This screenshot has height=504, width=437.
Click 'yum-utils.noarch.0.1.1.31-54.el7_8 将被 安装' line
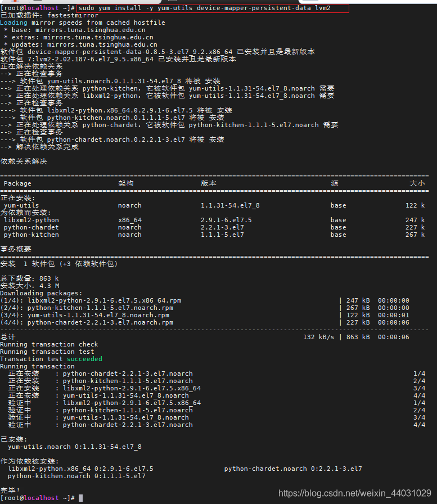[x=110, y=82]
